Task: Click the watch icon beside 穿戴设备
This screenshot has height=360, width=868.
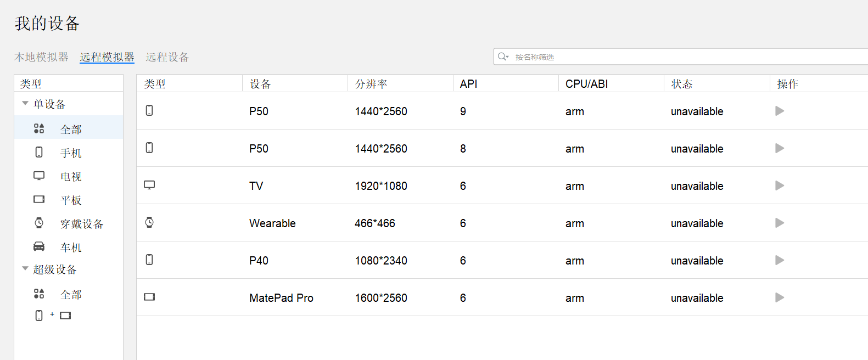Action: tap(39, 223)
